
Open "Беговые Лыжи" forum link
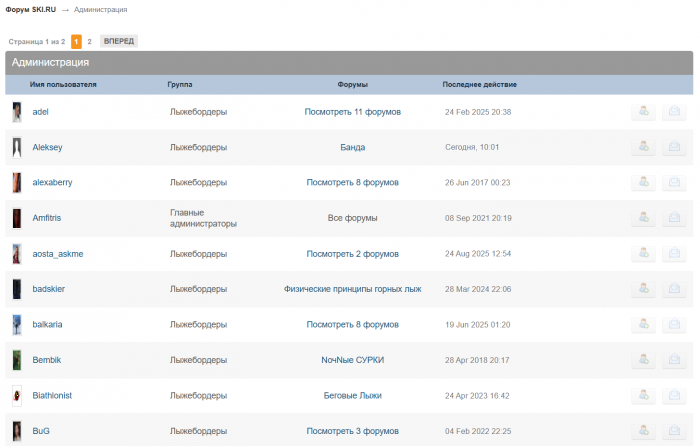(x=352, y=396)
